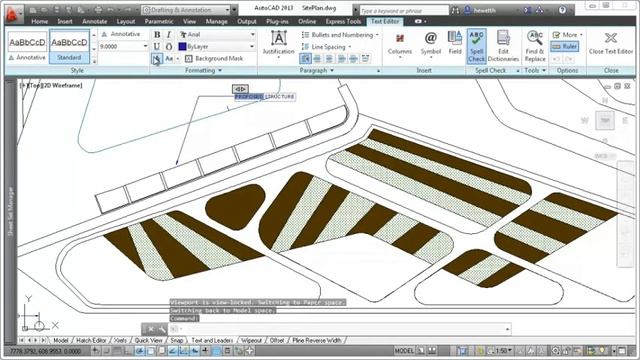The width and height of the screenshot is (640, 360).
Task: Open the Justification dropdown
Action: [278, 45]
